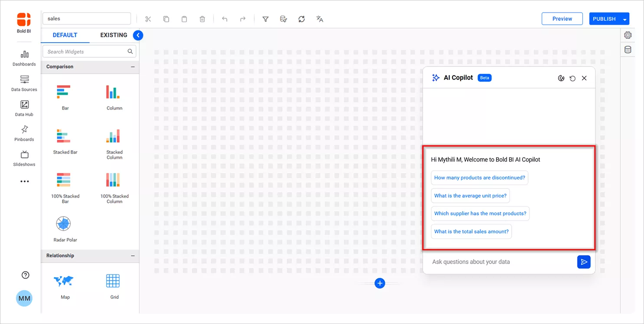
Task: Click the Beta badge beside AI Copilot
Action: pos(484,78)
